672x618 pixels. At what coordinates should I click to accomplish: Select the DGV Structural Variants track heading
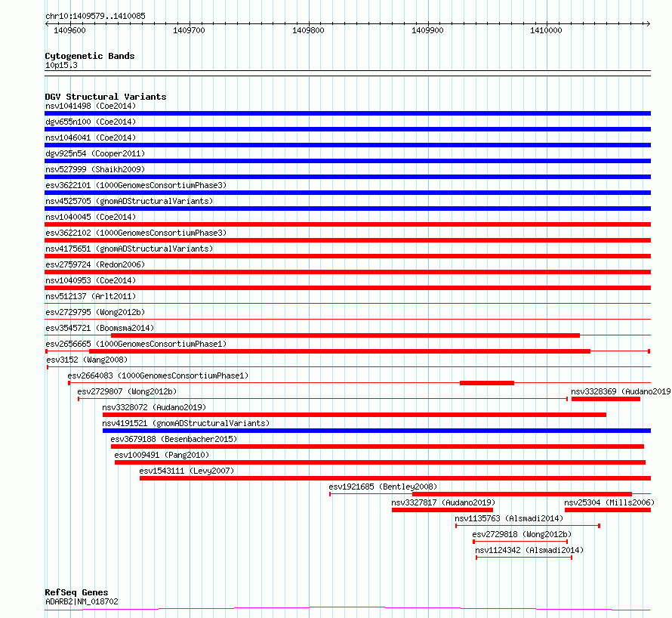(x=106, y=97)
